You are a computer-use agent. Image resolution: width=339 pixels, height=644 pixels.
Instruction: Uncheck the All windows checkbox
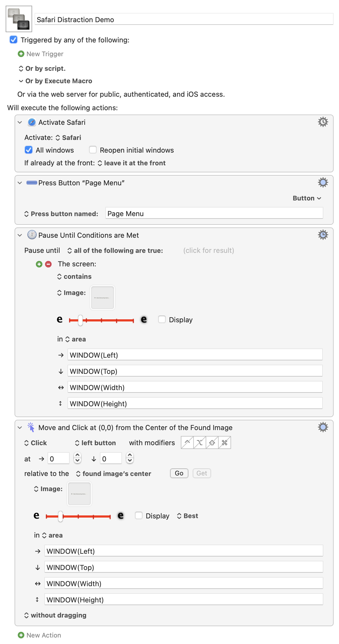click(x=28, y=150)
